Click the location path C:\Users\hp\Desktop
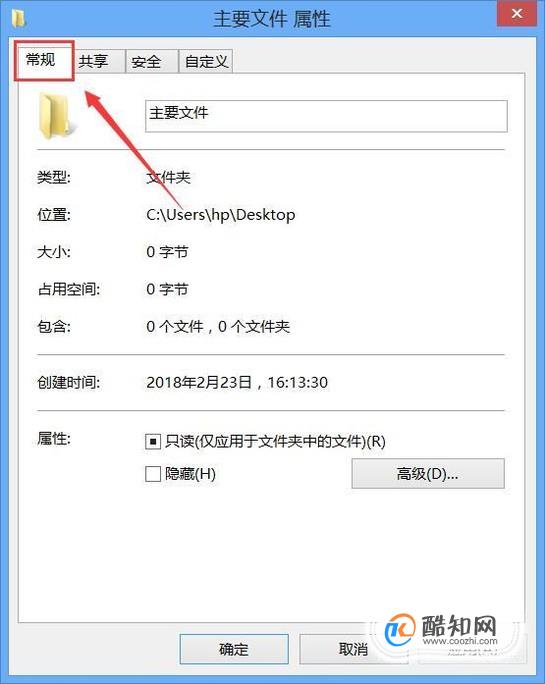The width and height of the screenshot is (545, 684). [220, 215]
